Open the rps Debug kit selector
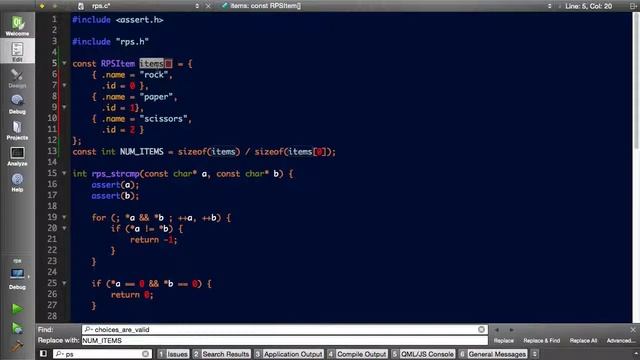Viewport: 640px width, 360px height. pos(17,274)
